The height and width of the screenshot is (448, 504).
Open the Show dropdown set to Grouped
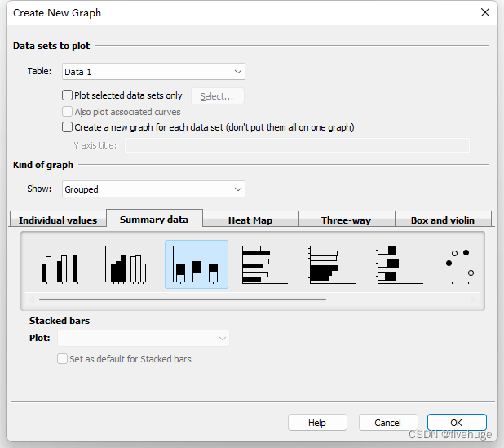tap(153, 189)
